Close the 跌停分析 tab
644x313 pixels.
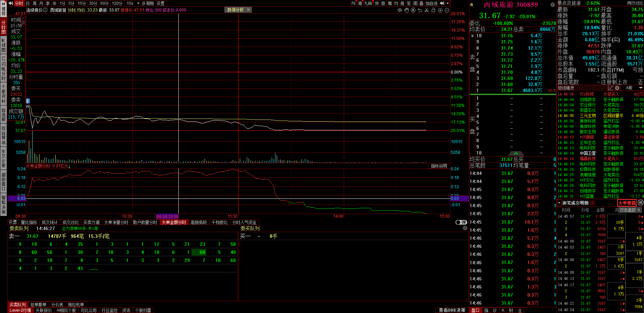point(248,10)
